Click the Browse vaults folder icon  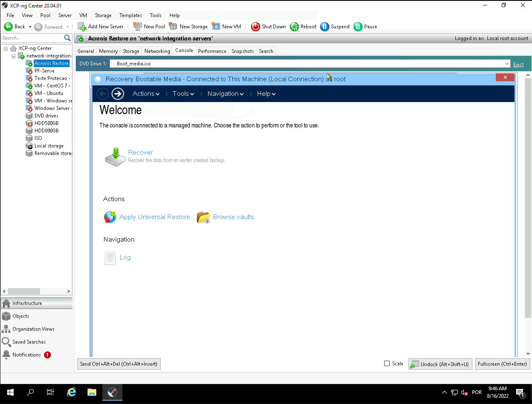click(204, 217)
